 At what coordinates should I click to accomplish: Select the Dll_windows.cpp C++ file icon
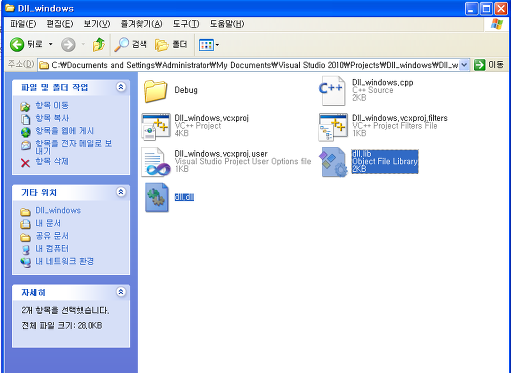coord(332,91)
